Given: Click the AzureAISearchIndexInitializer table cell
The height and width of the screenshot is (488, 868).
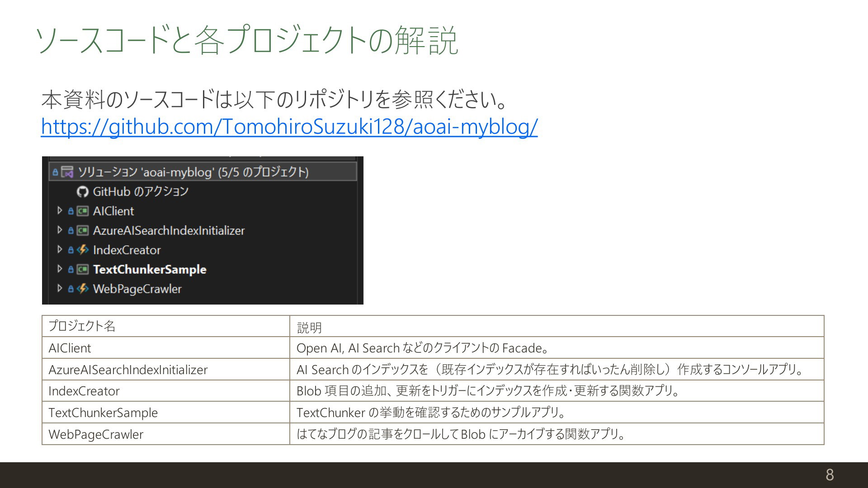Looking at the screenshot, I should 166,369.
